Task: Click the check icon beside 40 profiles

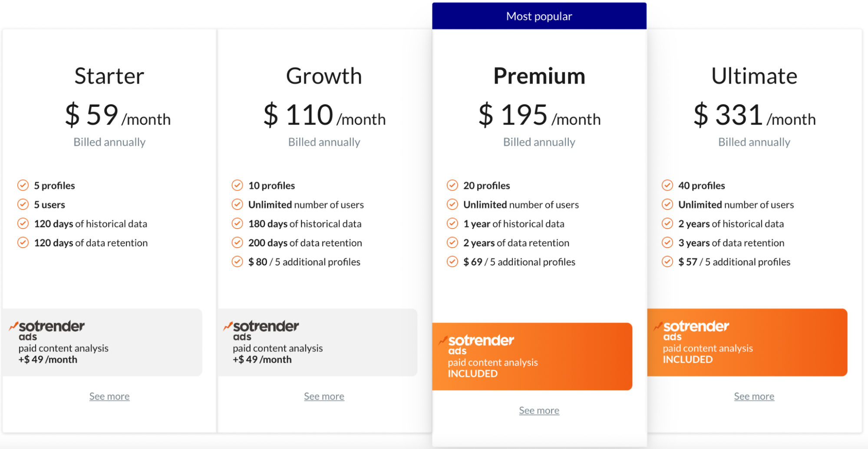Action: (667, 186)
